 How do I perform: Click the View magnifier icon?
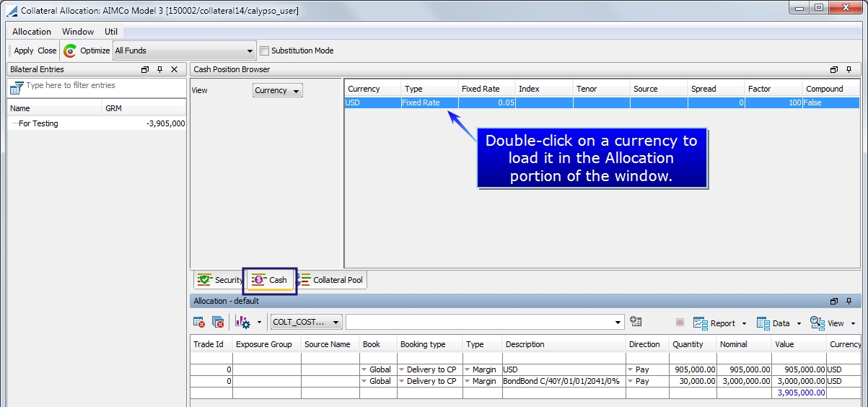[x=817, y=323]
